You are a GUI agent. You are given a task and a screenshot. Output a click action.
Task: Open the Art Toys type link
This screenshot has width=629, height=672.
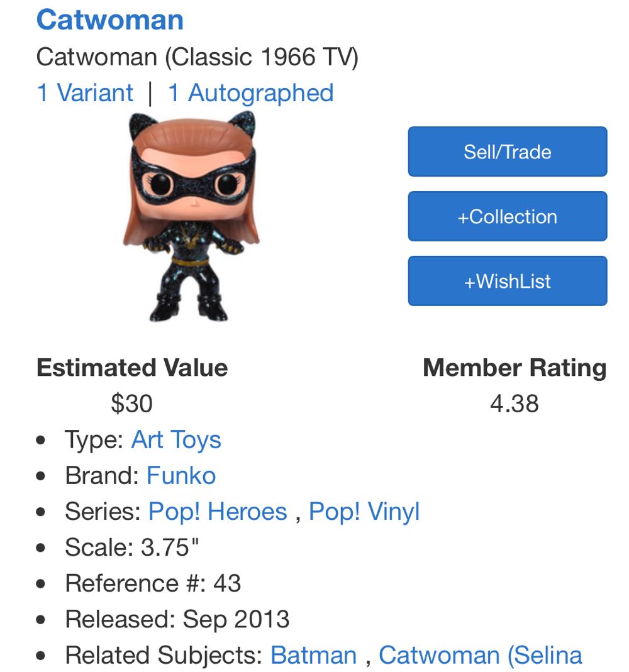175,439
